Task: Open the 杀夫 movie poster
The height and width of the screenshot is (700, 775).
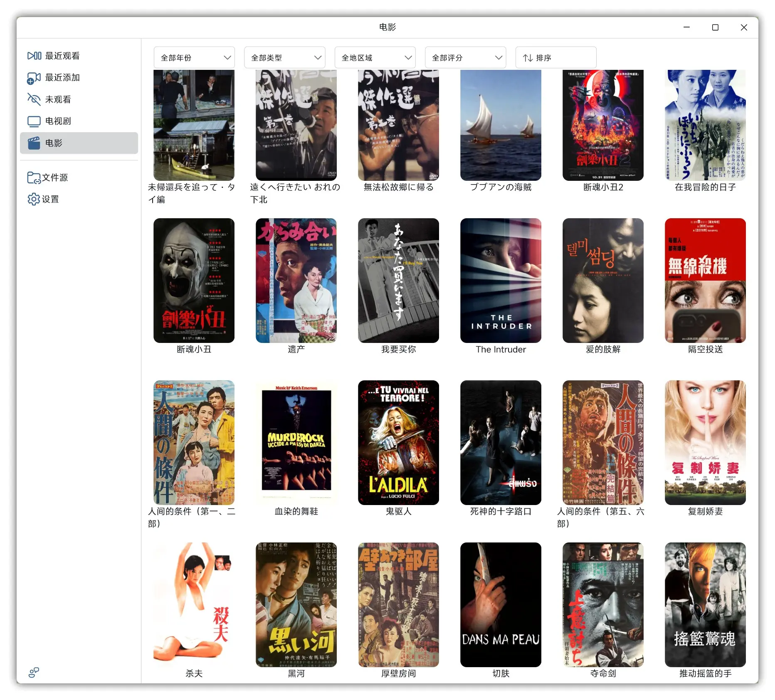Action: [194, 605]
